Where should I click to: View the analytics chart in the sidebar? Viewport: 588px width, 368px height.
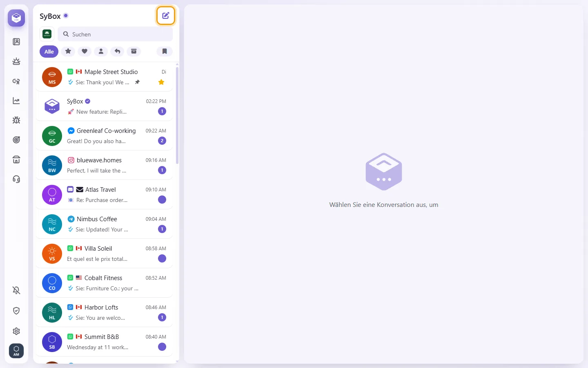point(16,101)
